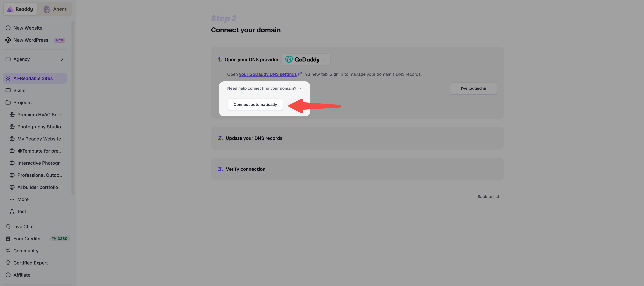Click globe icon beside Interactive Photogr... project
644x286 pixels.
tap(12, 163)
